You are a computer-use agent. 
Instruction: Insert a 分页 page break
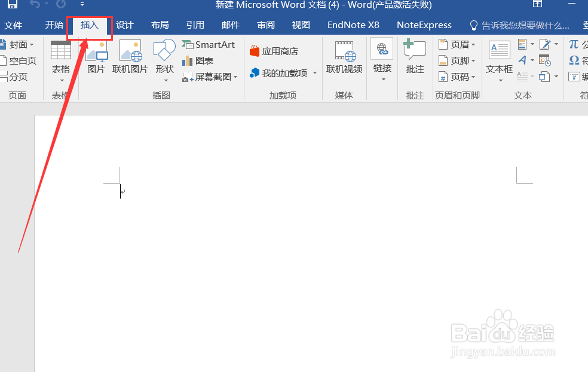[x=14, y=77]
